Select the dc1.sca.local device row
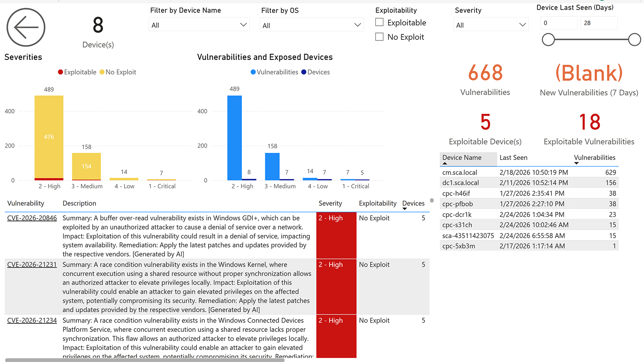The image size is (644, 362). pyautogui.click(x=529, y=183)
